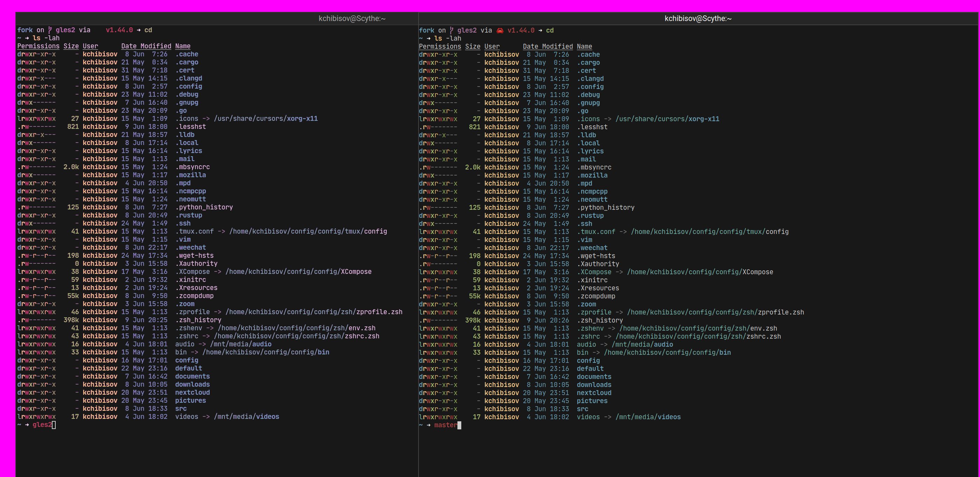Click the arrow before 'cd' in left pane

point(138,30)
